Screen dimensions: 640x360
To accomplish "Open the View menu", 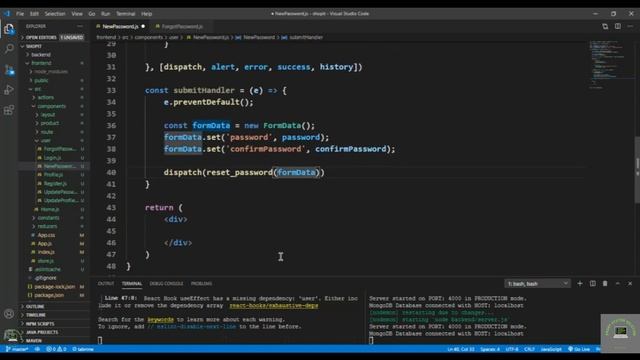I will [x=77, y=13].
